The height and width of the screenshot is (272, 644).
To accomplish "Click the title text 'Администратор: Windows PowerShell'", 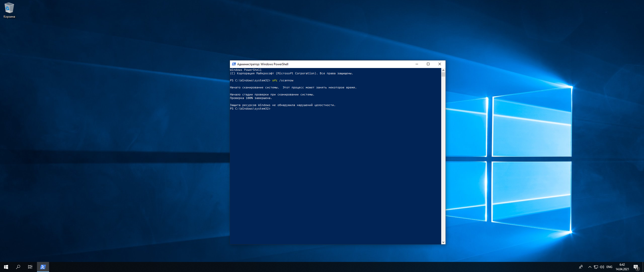I will (263, 64).
